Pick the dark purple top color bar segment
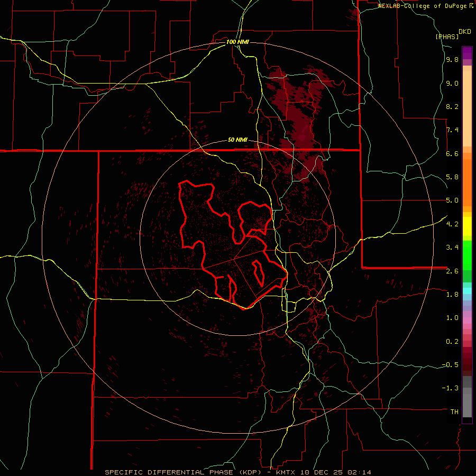Viewport: 476px width, 476px height. click(467, 53)
